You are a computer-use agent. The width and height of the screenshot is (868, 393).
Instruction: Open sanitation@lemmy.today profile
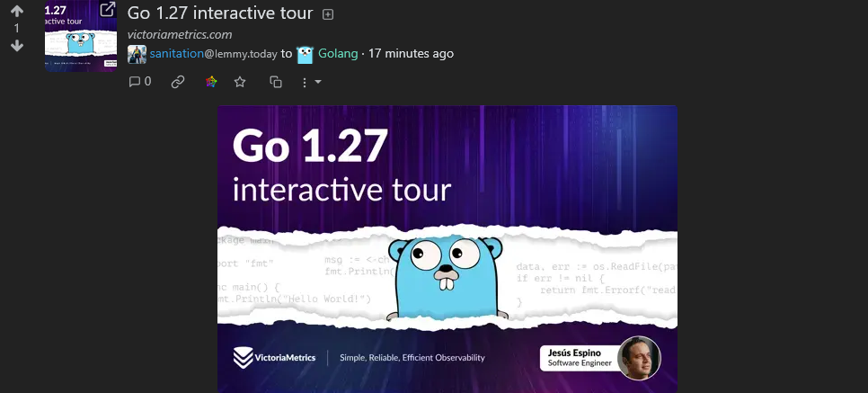[214, 54]
